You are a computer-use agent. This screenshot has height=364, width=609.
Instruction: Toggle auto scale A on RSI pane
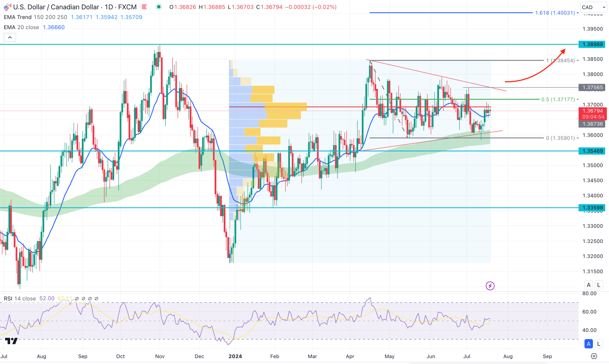click(588, 344)
